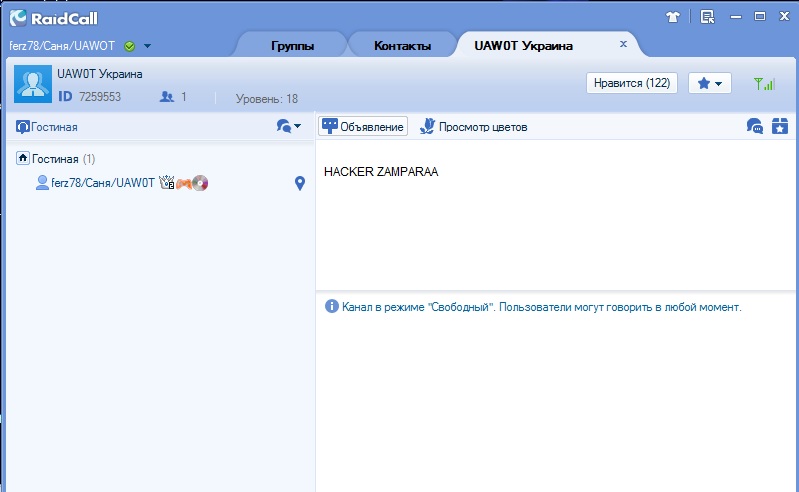Click the ID 7259553 text
This screenshot has height=492, width=799.
coord(89,96)
